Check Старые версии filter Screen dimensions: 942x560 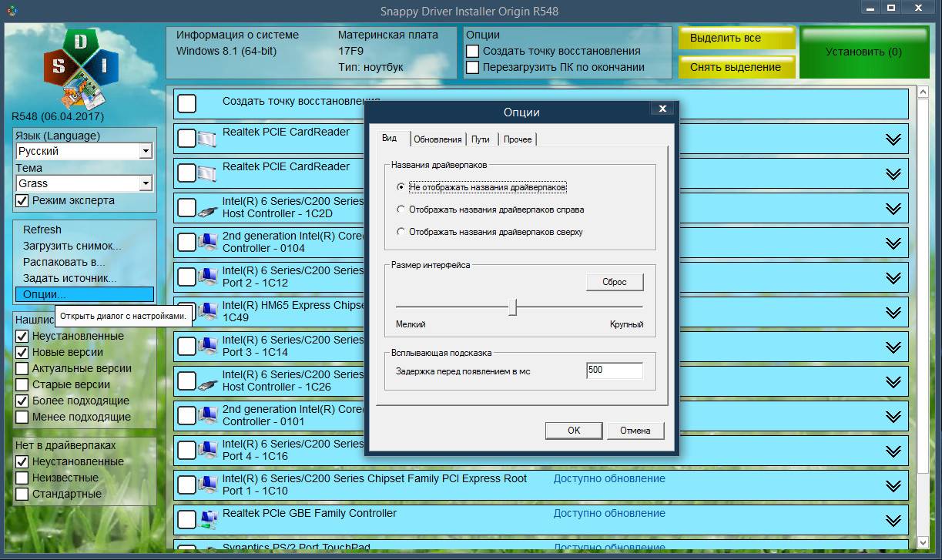click(22, 384)
